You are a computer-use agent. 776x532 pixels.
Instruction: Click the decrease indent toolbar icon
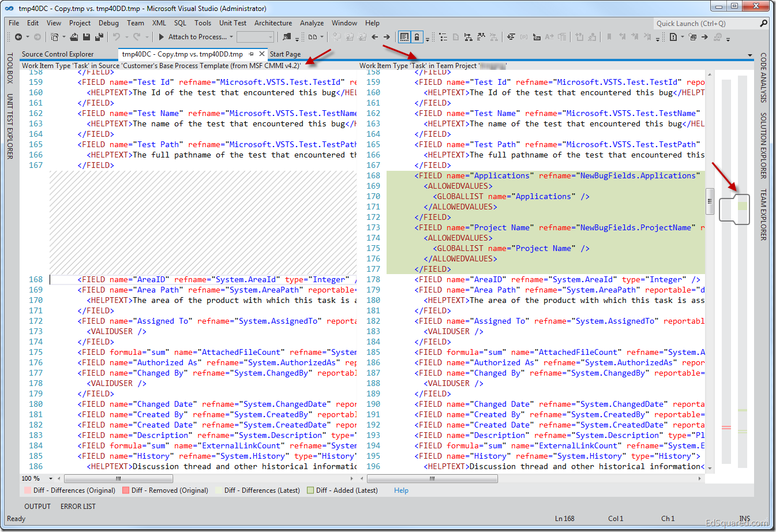pyautogui.click(x=511, y=37)
